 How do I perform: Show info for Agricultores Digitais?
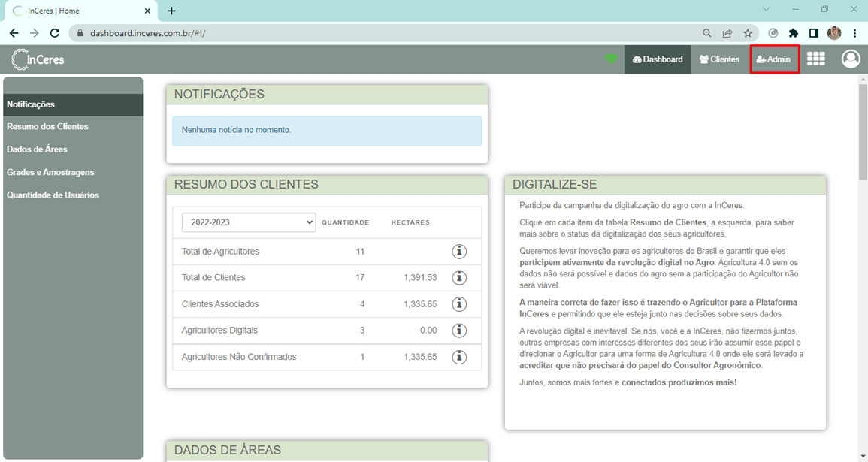pyautogui.click(x=459, y=331)
